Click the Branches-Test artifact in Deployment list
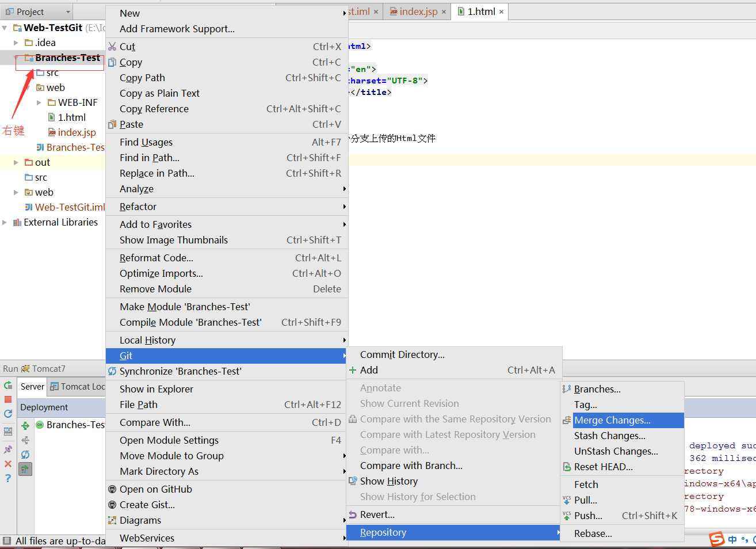The image size is (756, 549). tap(70, 425)
